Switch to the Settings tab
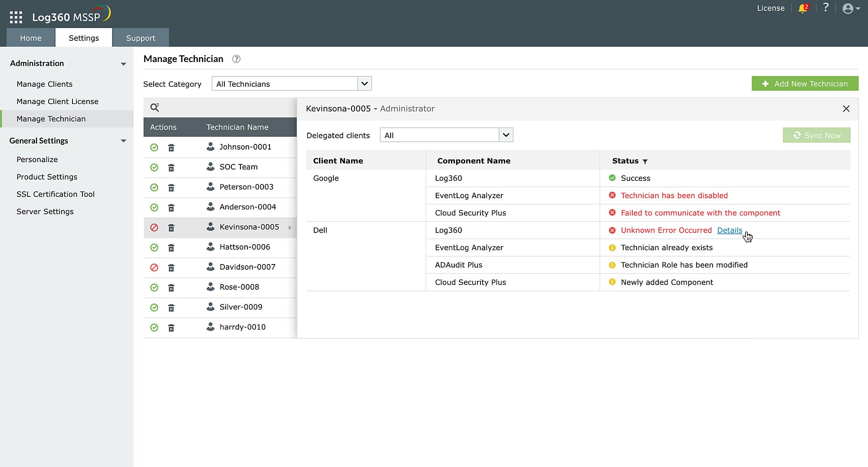Image resolution: width=868 pixels, height=467 pixels. point(84,38)
